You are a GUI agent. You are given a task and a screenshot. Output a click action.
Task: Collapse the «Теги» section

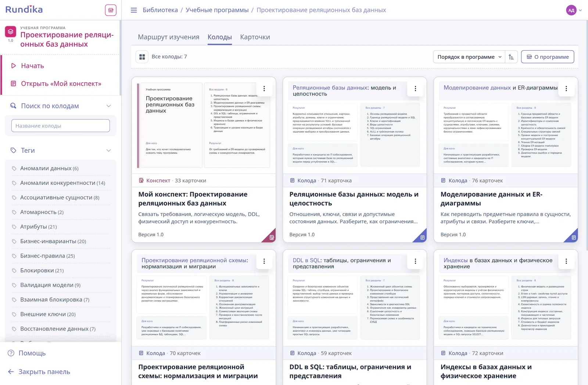click(x=109, y=150)
